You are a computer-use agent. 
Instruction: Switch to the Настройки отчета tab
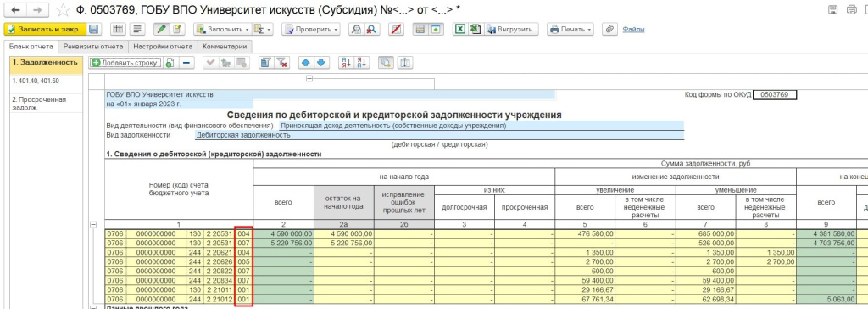[x=163, y=47]
